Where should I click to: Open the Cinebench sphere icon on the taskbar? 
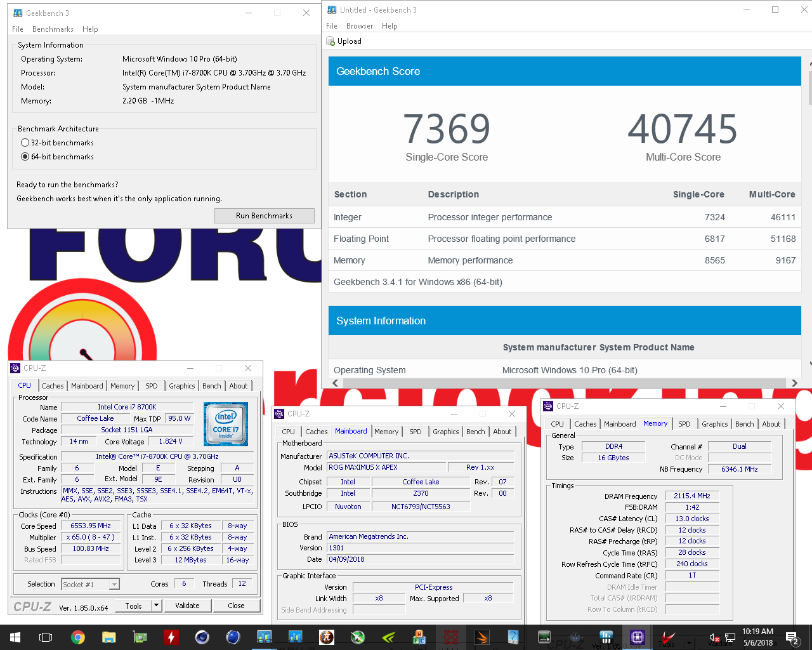tap(202, 637)
